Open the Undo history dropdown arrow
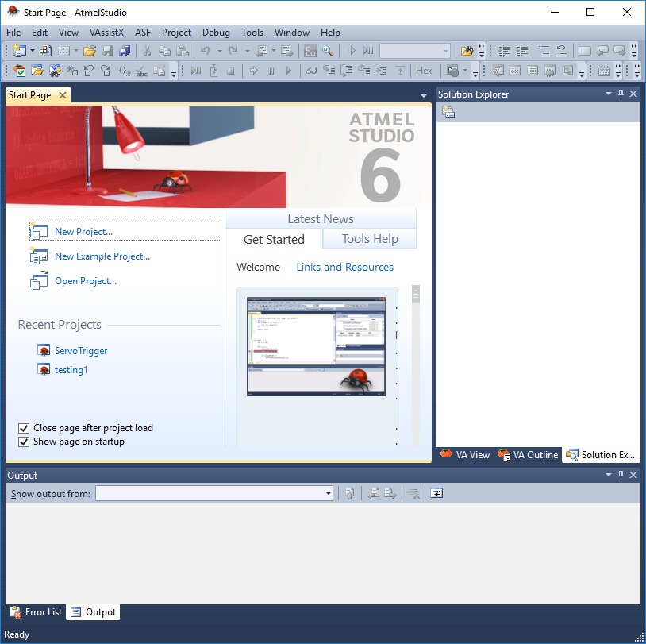This screenshot has width=646, height=644. [220, 51]
